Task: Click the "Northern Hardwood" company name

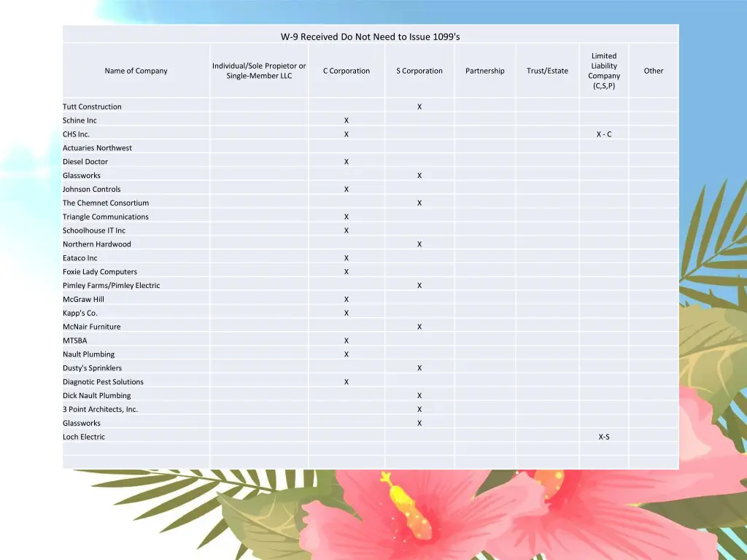Action: click(97, 244)
